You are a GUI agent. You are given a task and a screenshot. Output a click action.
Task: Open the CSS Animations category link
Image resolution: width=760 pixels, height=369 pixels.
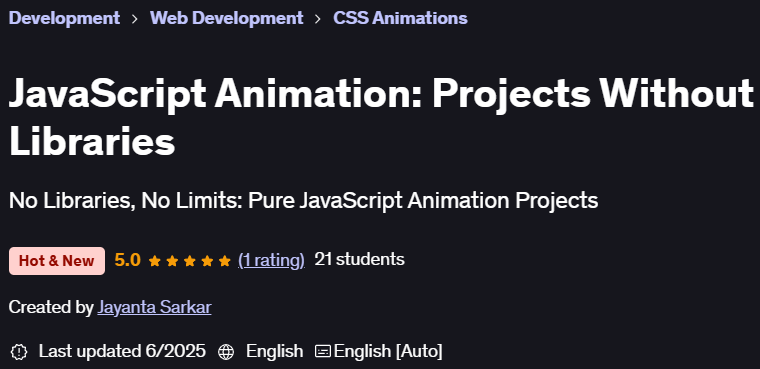(400, 18)
